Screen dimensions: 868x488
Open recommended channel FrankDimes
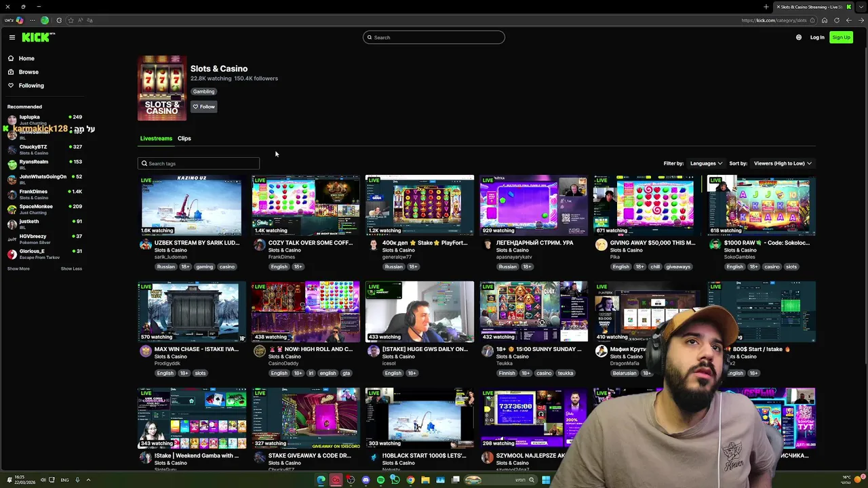(x=44, y=194)
